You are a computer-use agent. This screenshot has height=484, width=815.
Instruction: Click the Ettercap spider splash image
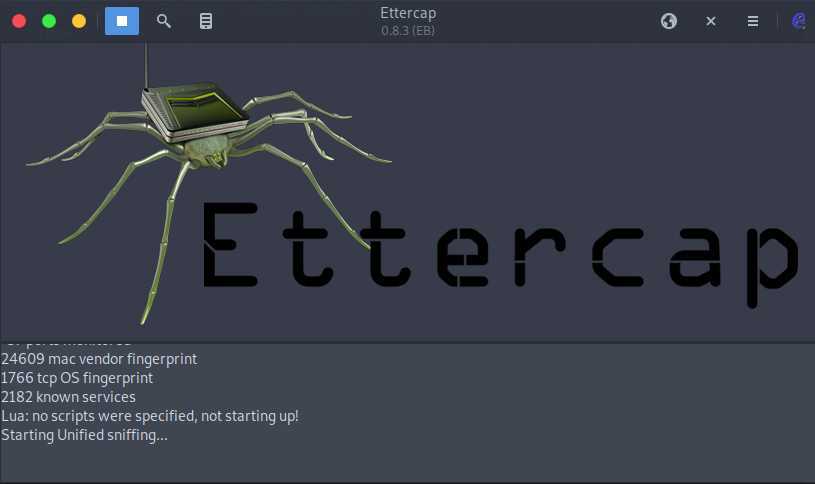pos(408,192)
